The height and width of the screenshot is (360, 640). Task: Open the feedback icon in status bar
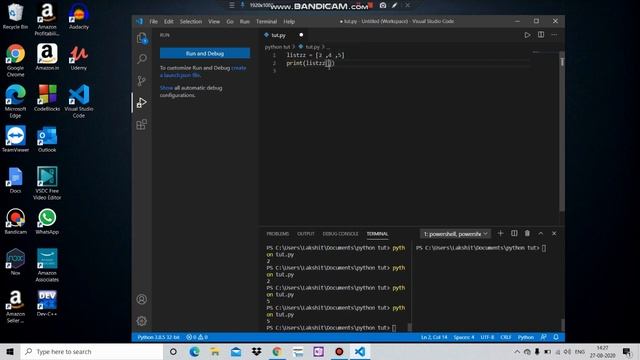543,337
